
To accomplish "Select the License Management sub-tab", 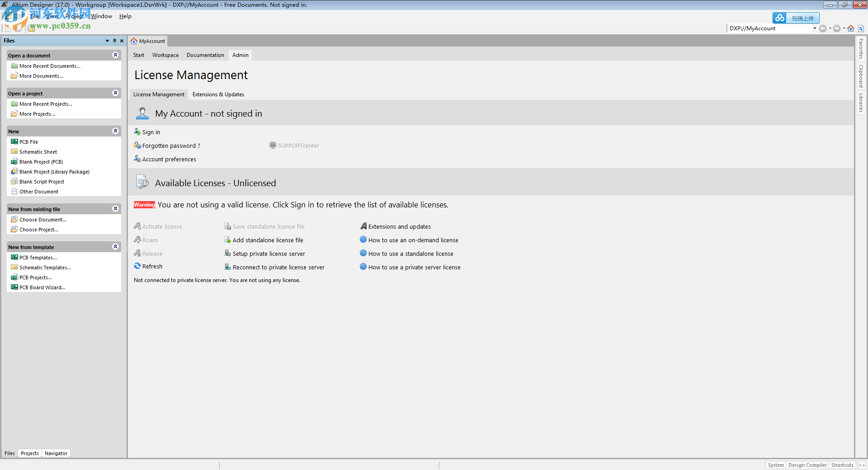I will [x=159, y=94].
